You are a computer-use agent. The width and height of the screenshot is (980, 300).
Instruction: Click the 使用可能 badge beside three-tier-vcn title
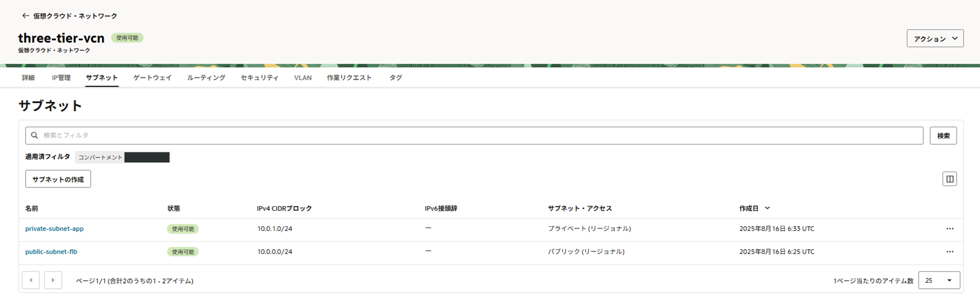click(127, 38)
